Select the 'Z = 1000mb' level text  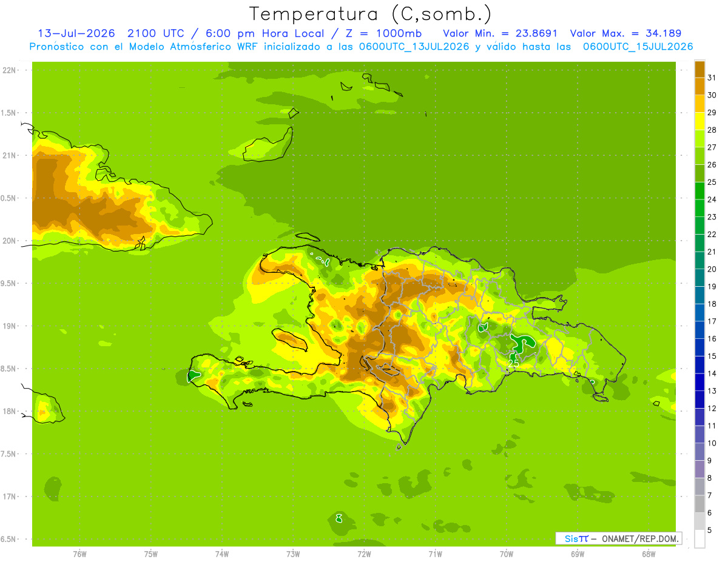tap(383, 33)
